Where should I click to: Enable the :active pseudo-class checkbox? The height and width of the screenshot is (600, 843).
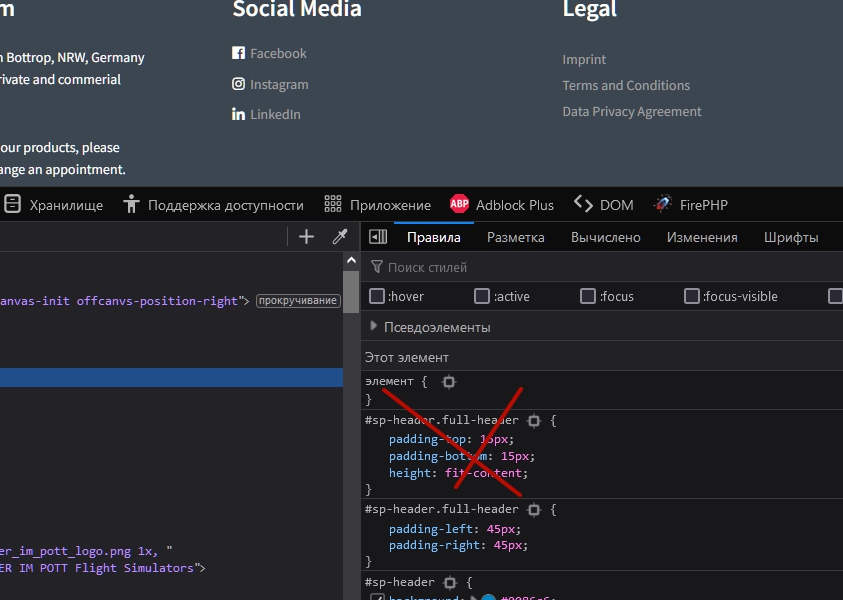482,296
